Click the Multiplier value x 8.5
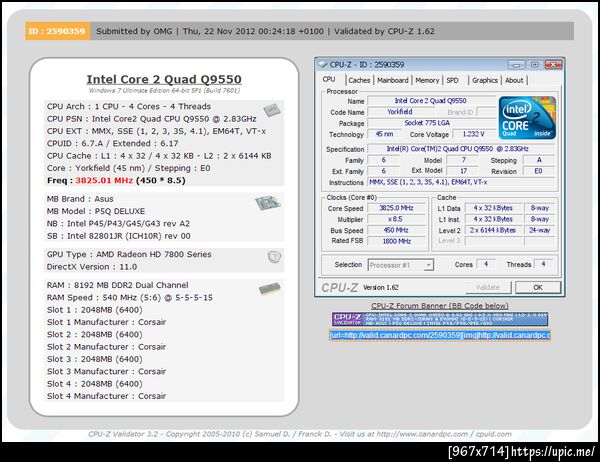Viewport: 600px width, 462px height. tap(396, 219)
